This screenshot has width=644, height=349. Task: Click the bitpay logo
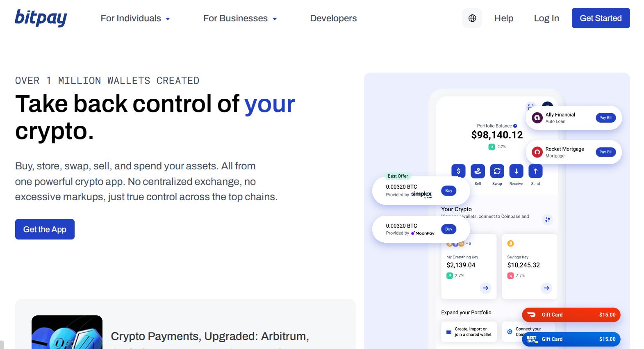[41, 18]
